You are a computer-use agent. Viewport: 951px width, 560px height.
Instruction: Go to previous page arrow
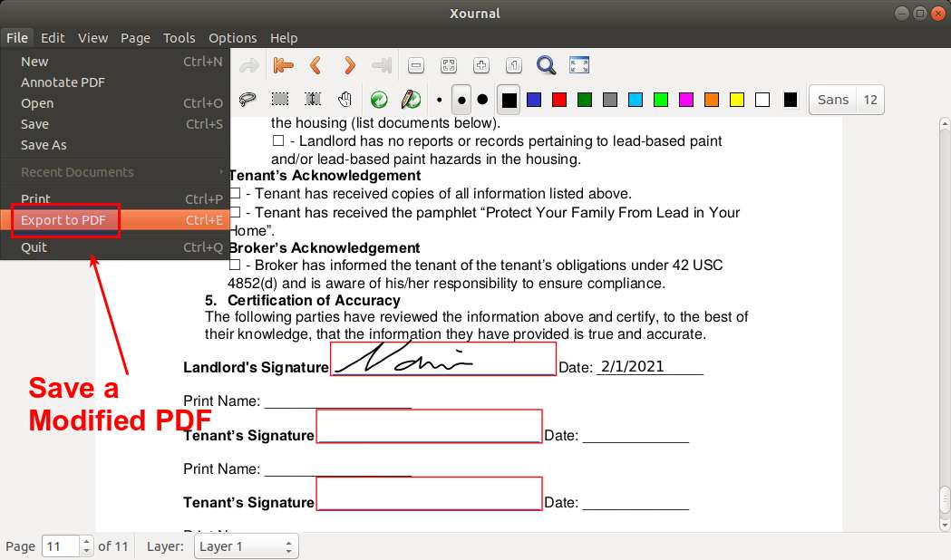tap(315, 65)
